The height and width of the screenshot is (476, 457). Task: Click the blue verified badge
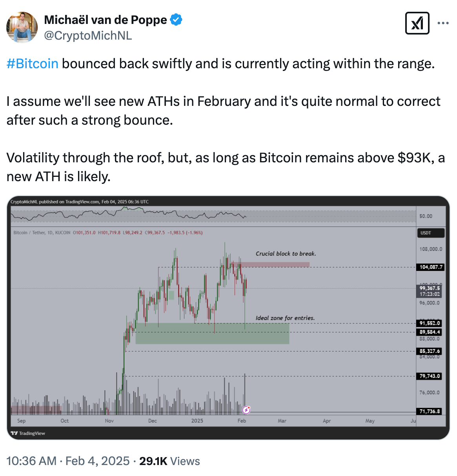coord(176,20)
